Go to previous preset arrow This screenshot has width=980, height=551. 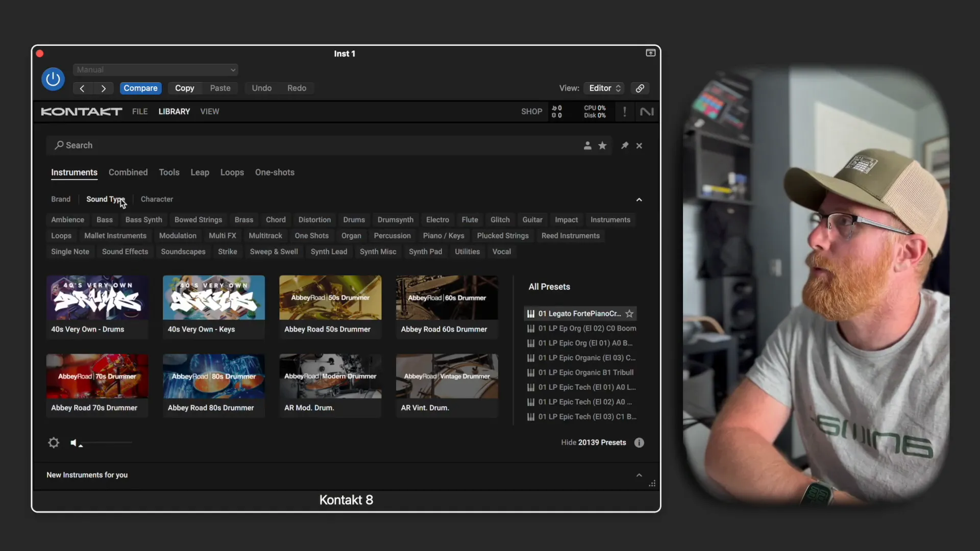pyautogui.click(x=82, y=88)
